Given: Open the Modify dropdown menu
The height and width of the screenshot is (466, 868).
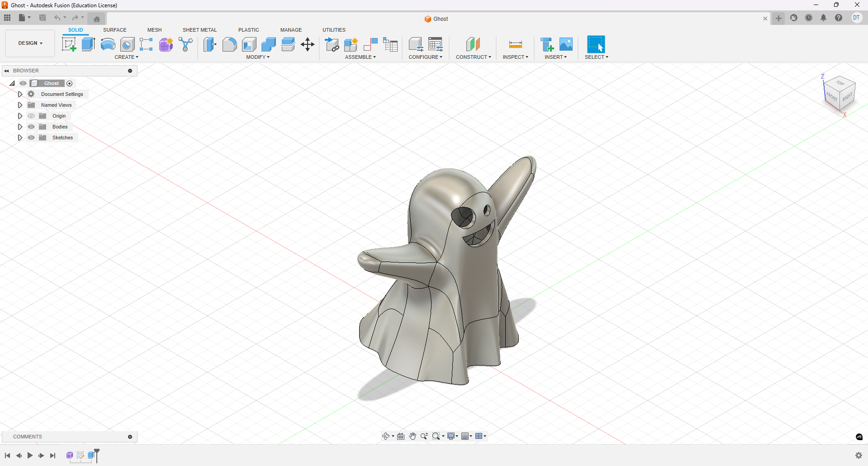Looking at the screenshot, I should point(258,57).
